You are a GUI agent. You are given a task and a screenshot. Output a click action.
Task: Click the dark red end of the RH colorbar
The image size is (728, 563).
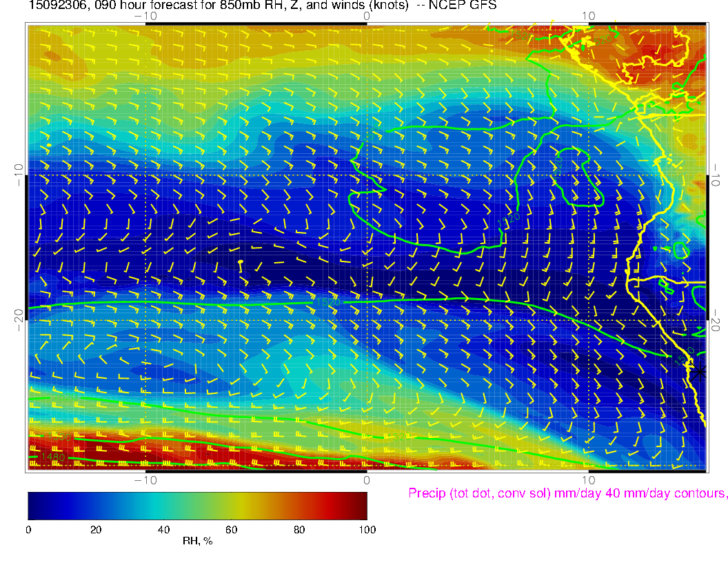360,505
